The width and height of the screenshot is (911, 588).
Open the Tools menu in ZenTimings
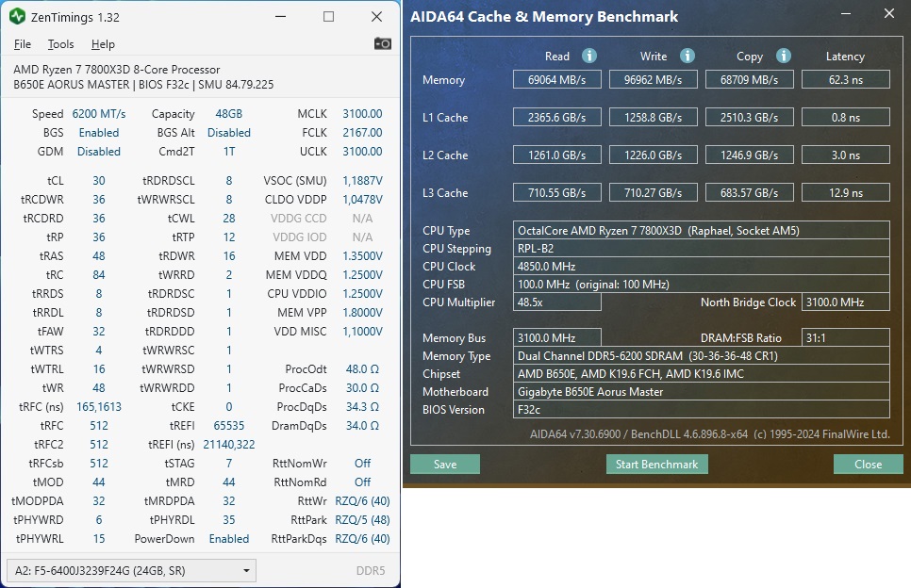60,44
